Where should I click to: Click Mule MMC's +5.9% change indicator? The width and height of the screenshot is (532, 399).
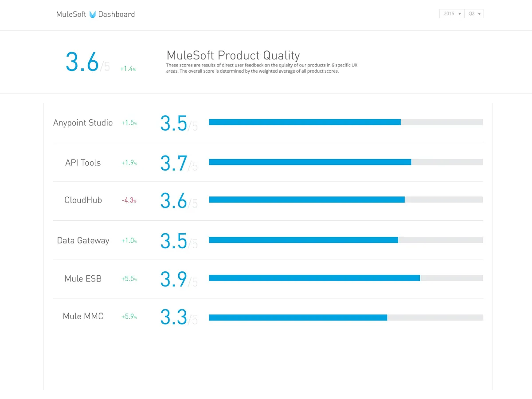tap(129, 317)
